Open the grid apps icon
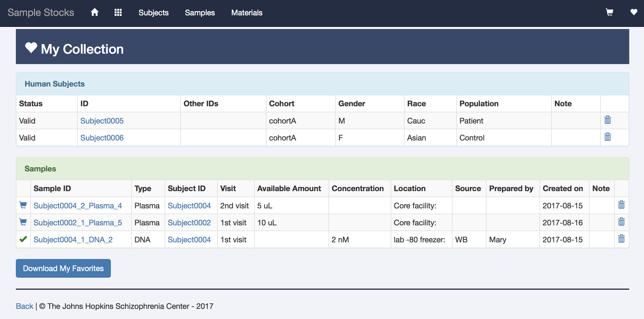This screenshot has height=319, width=644. tap(118, 12)
